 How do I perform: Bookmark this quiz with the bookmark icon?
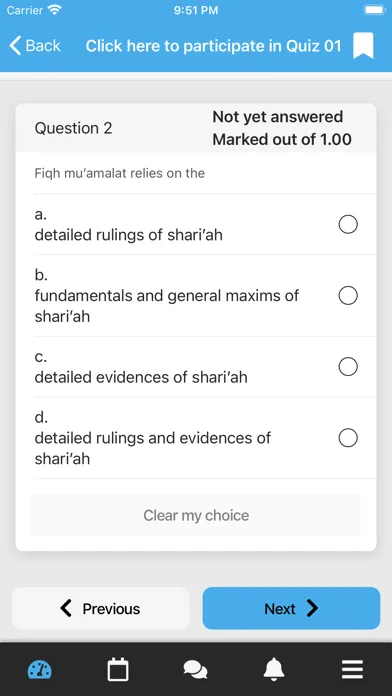(x=363, y=46)
